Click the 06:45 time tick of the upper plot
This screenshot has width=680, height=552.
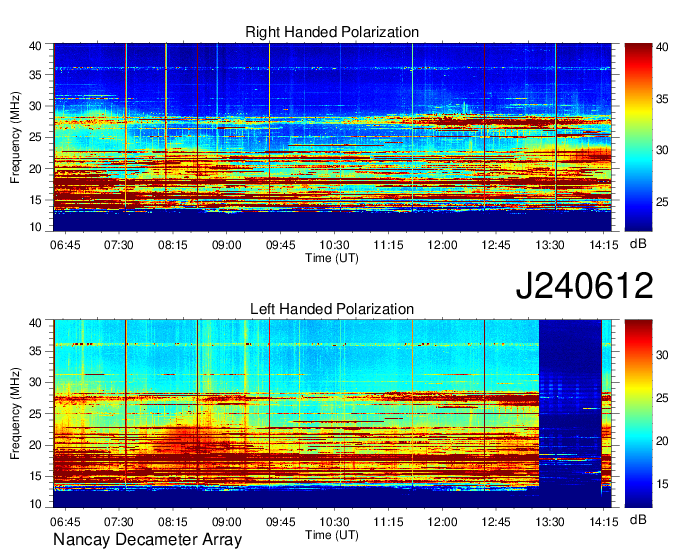65,245
